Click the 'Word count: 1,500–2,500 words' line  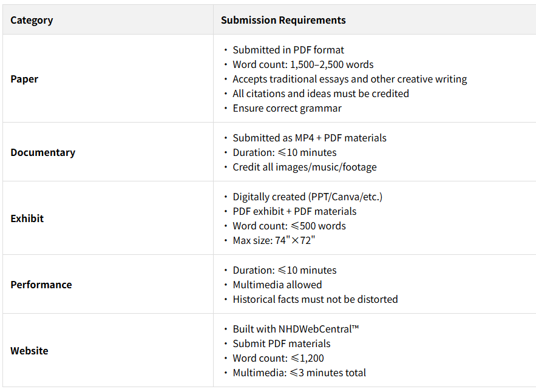(x=303, y=64)
